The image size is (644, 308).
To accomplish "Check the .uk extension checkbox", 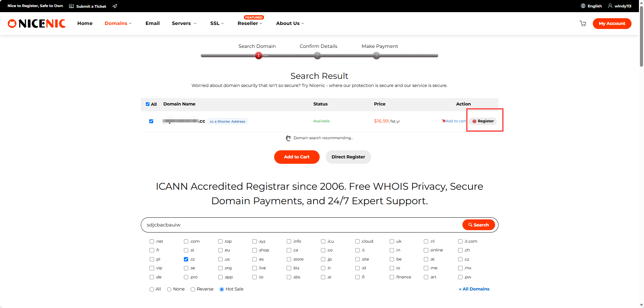I will pyautogui.click(x=392, y=241).
